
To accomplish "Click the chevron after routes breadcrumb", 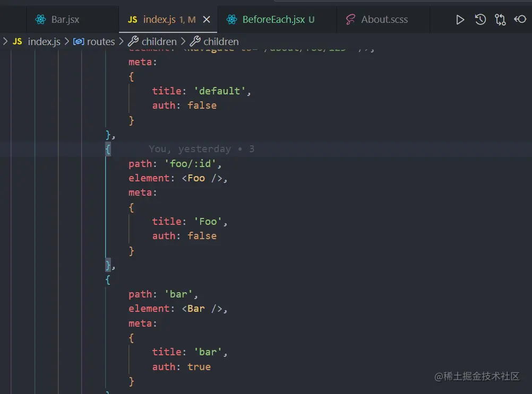I will [121, 41].
